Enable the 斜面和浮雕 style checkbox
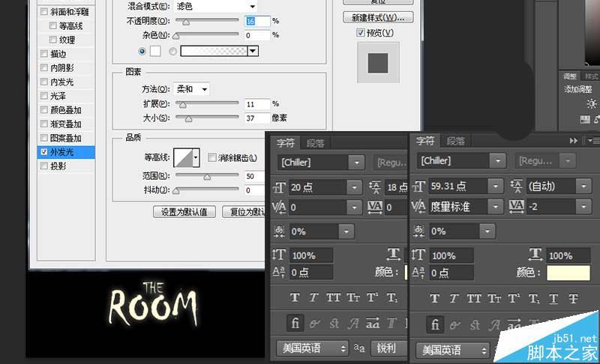 (x=44, y=12)
